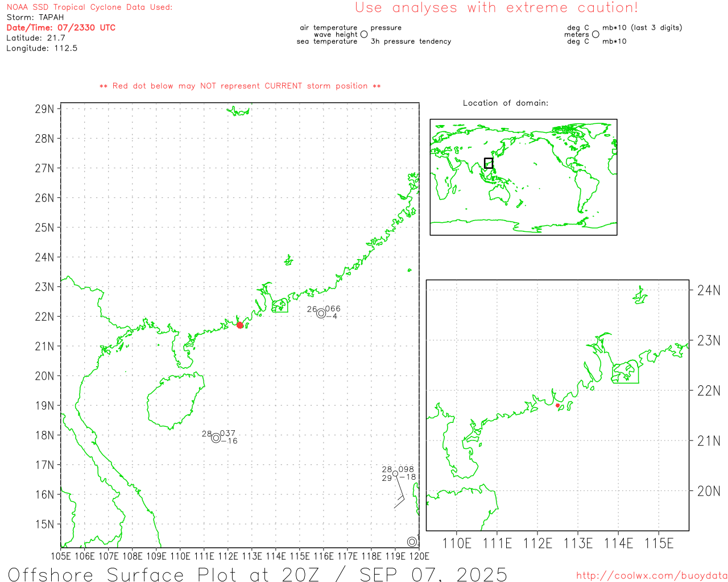This screenshot has width=728, height=582.
Task: Click the '3h pressure tendency' legend label
Action: coord(411,41)
